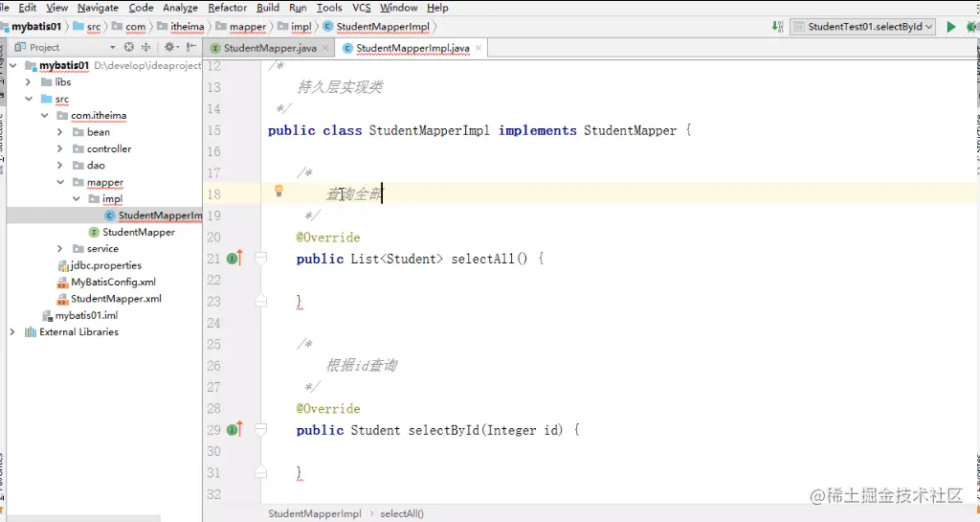
Task: Click the Debug bug icon
Action: point(972,26)
